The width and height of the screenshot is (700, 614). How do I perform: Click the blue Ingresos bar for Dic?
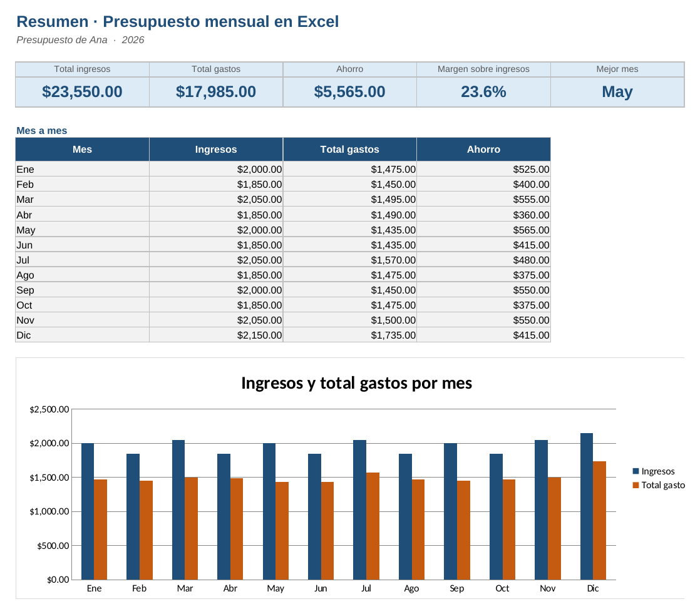click(587, 506)
